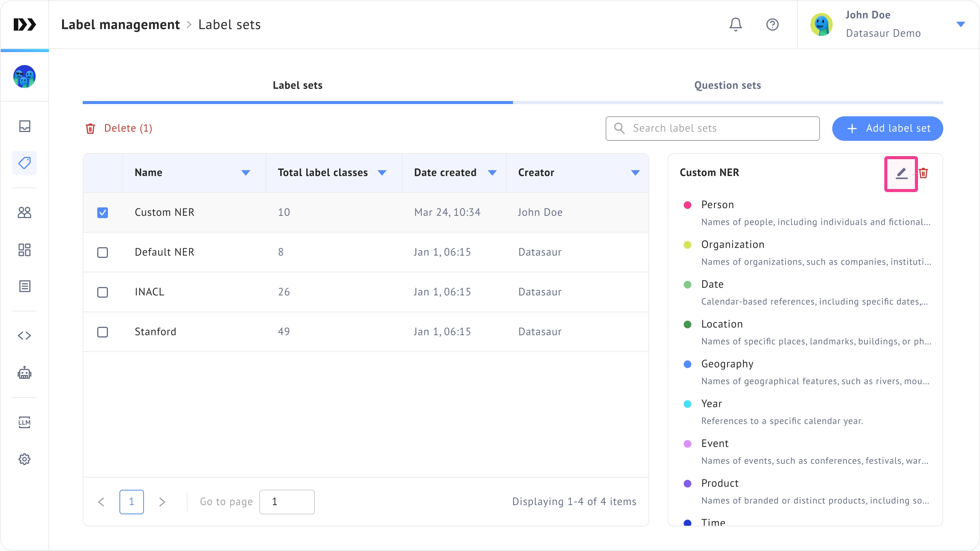Screen dimensions: 980x551
Task: Select the Stanford row checkbox
Action: click(103, 332)
